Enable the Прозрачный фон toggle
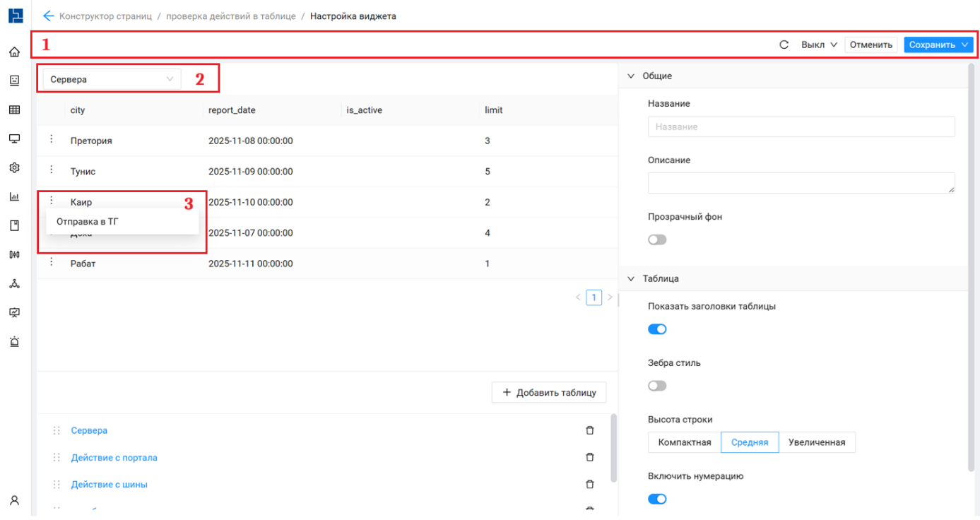This screenshot has width=980, height=520. tap(657, 240)
